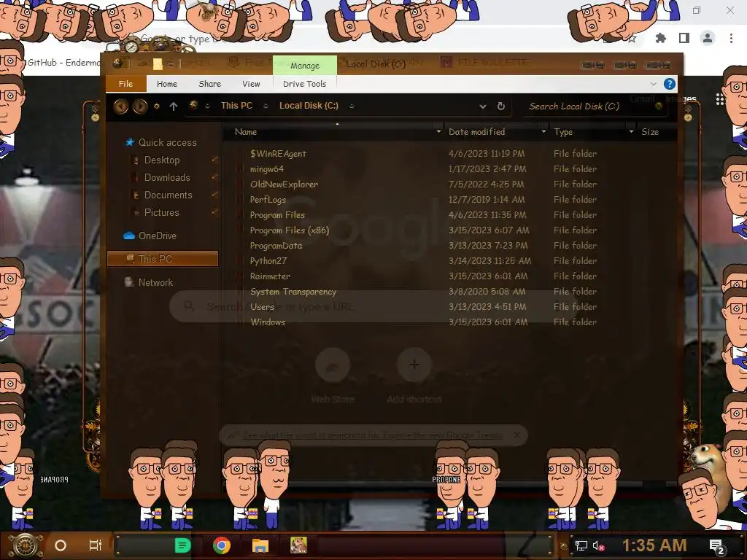
Task: Open Chrome profile avatar
Action: [708, 38]
